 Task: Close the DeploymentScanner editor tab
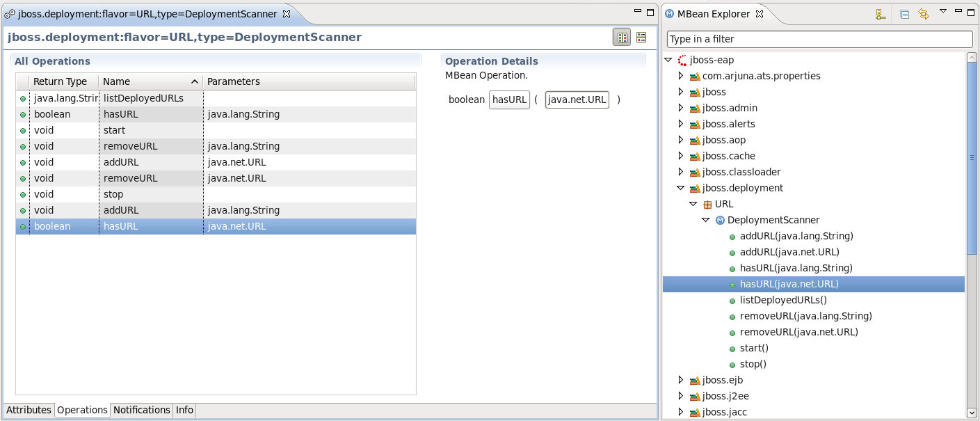(x=287, y=14)
